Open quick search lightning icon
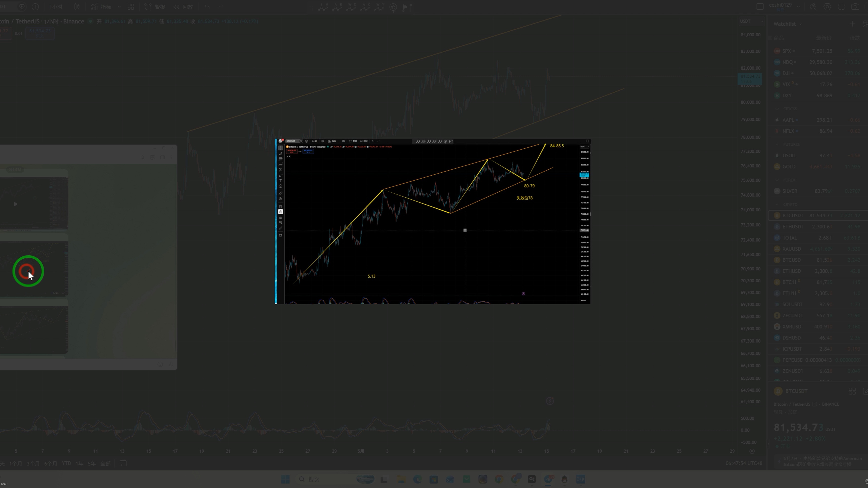This screenshot has width=868, height=488. pyautogui.click(x=813, y=6)
